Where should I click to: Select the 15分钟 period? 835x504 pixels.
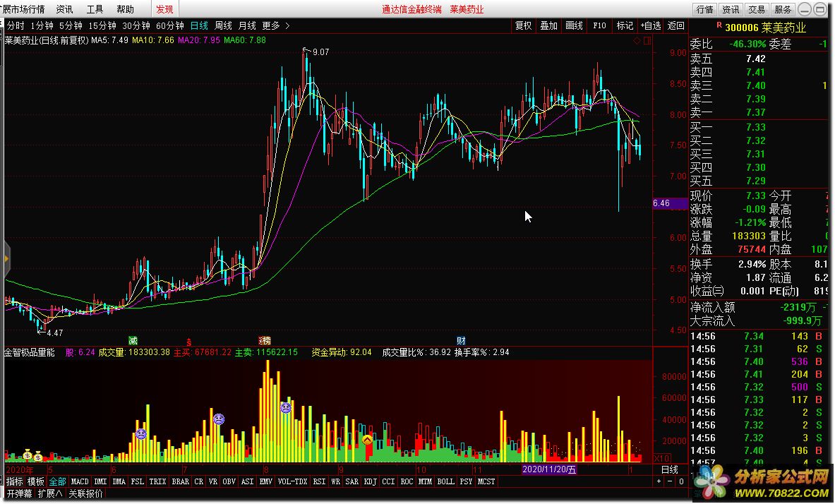coord(102,25)
